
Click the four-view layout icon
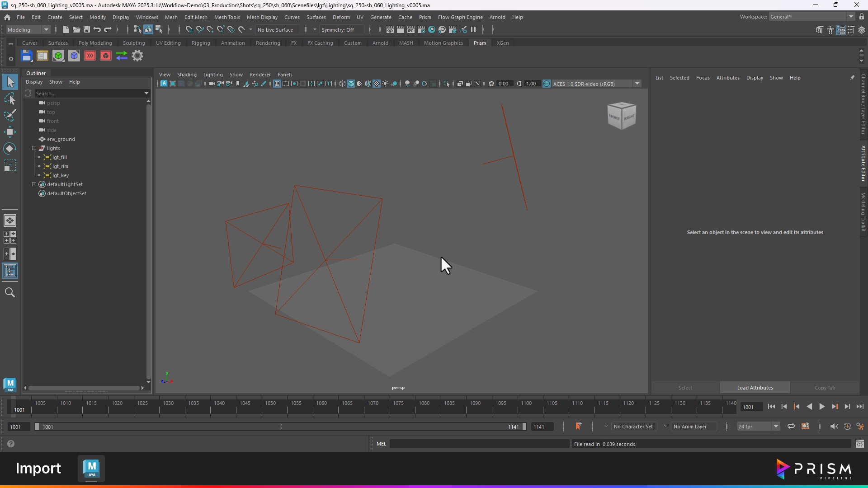click(x=10, y=237)
